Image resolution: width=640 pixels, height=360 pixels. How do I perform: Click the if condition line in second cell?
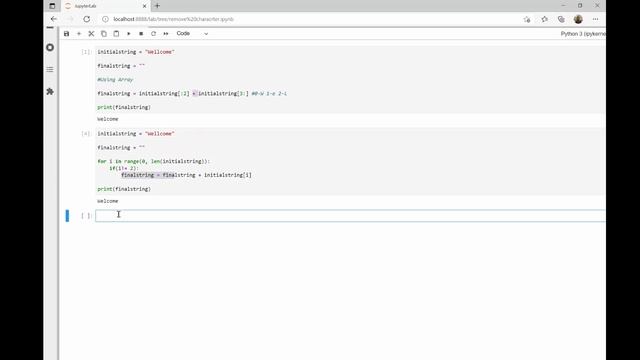pos(124,168)
